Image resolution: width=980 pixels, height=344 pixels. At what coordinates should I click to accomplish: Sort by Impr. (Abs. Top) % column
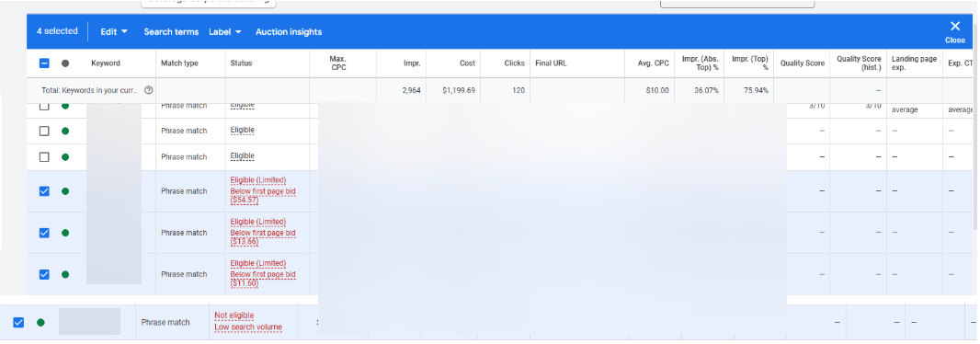pos(701,63)
